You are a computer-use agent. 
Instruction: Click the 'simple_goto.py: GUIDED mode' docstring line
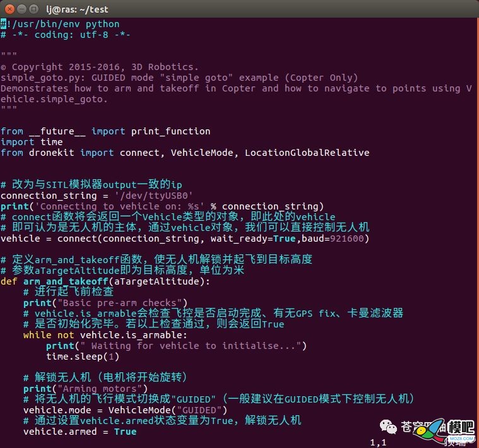[x=179, y=78]
